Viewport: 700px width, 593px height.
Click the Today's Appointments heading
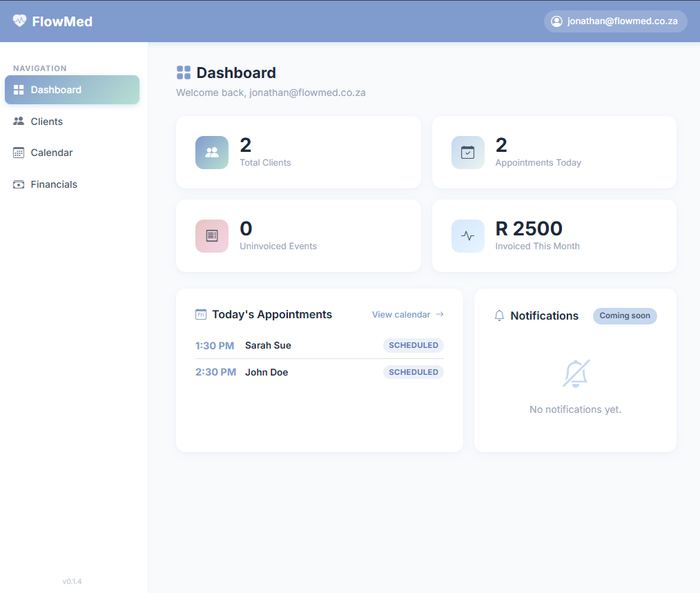tap(272, 314)
